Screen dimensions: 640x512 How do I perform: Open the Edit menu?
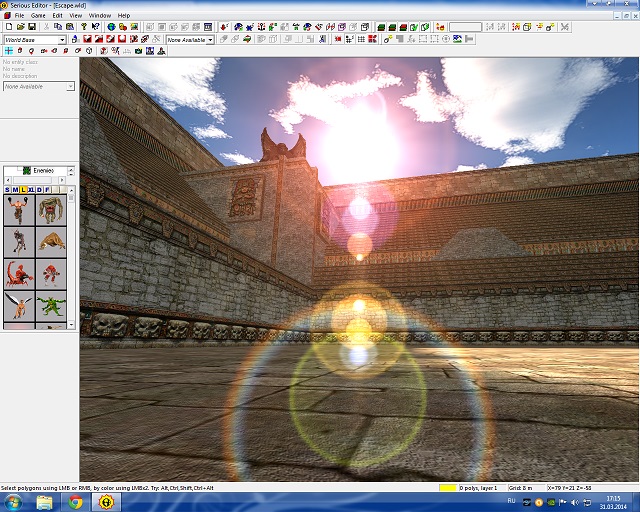click(x=57, y=16)
